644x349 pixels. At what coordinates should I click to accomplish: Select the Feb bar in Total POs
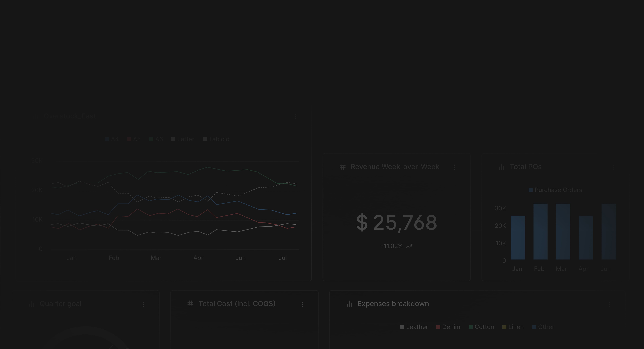coord(540,231)
